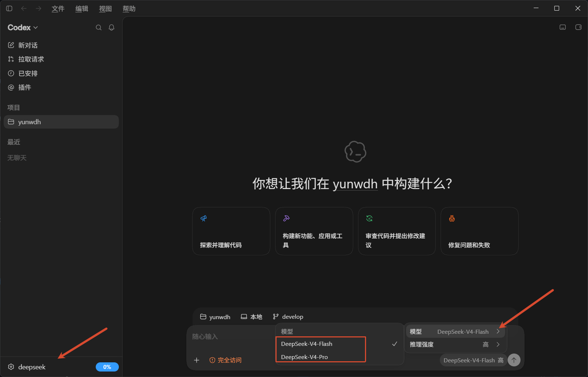
Task: Click the 项目 section header
Action: pos(14,107)
